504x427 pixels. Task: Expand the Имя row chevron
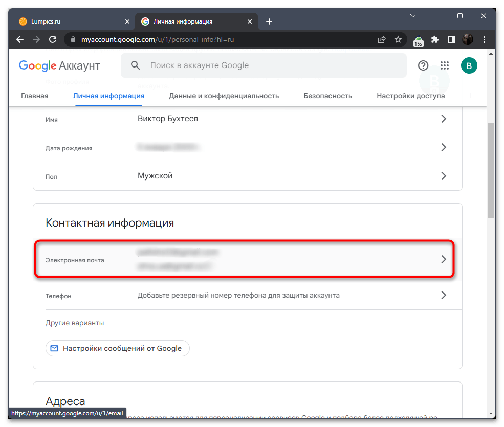click(x=444, y=119)
